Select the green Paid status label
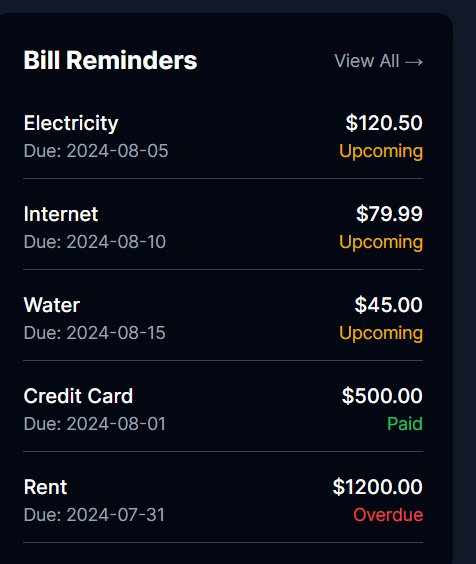Screen dimensions: 476x564 click(x=405, y=424)
